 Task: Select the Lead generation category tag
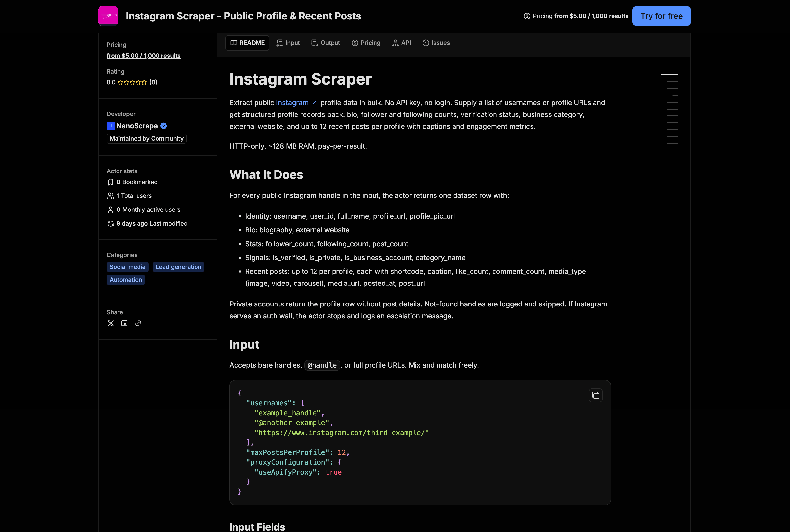[178, 267]
